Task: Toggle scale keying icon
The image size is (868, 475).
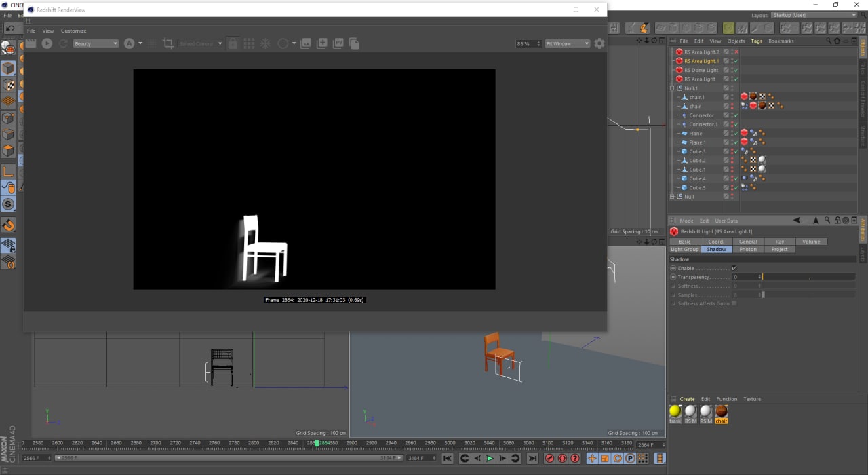Action: tap(605, 459)
